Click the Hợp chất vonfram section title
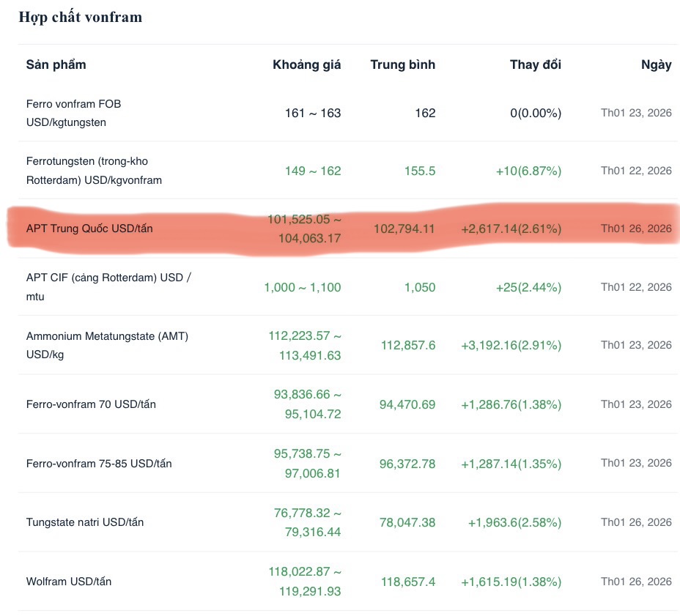The image size is (680, 616). (81, 17)
